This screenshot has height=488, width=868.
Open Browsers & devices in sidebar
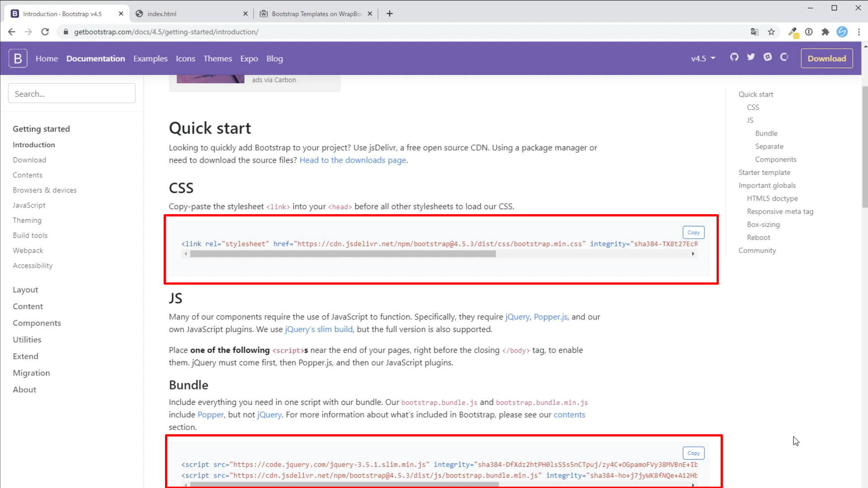[x=45, y=190]
